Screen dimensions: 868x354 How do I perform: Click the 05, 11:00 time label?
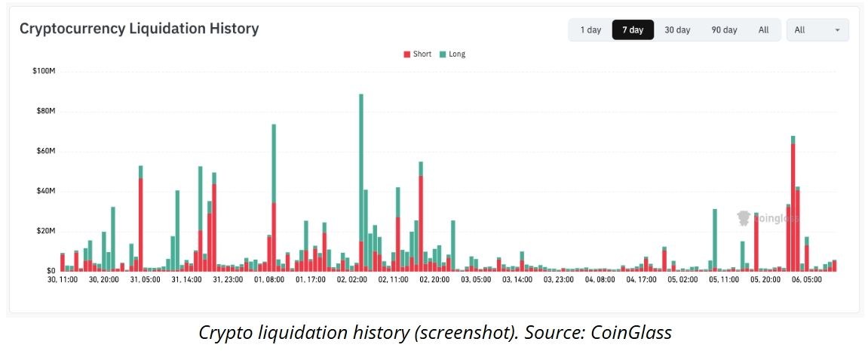[x=724, y=280]
